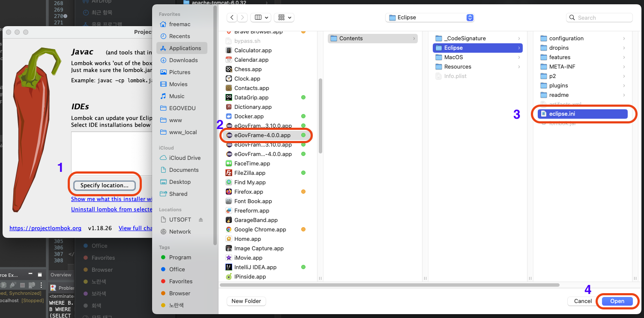Open Recents in the sidebar

click(x=182, y=36)
